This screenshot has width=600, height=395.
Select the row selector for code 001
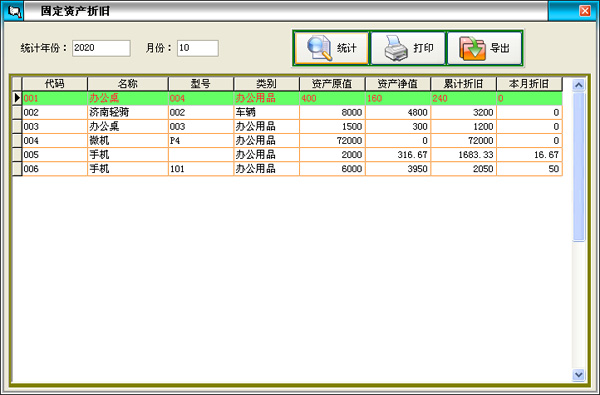coord(17,98)
